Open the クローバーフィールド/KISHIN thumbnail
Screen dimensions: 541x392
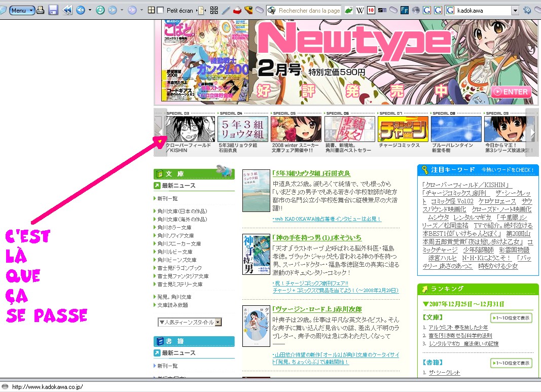click(x=190, y=129)
